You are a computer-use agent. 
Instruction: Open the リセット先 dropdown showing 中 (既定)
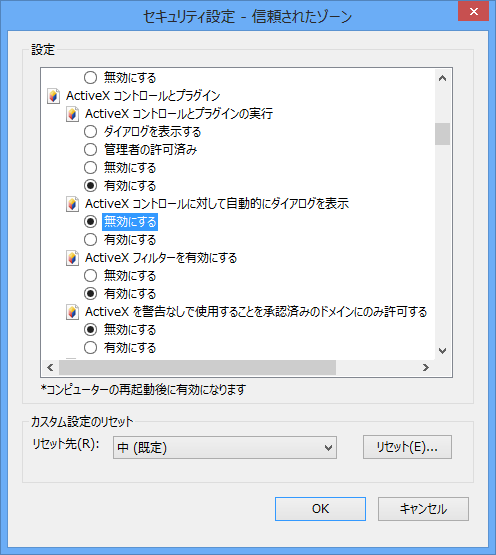click(225, 447)
